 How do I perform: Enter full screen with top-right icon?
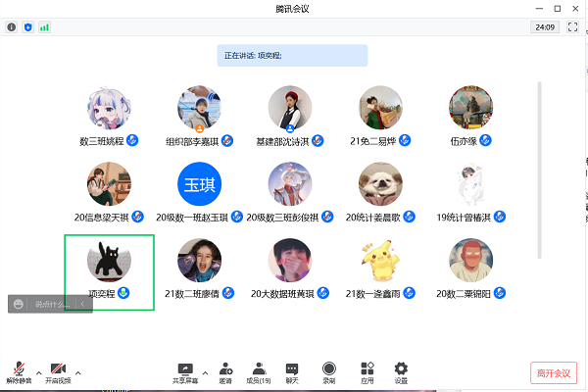pyautogui.click(x=572, y=27)
